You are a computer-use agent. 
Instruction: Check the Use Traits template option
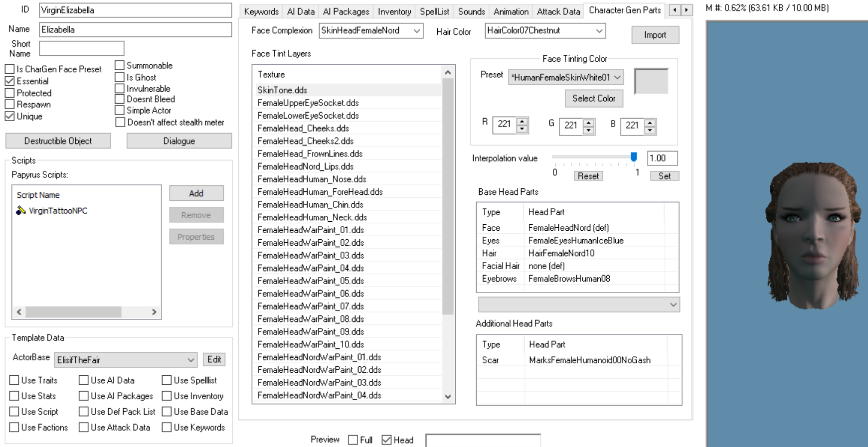pos(14,380)
